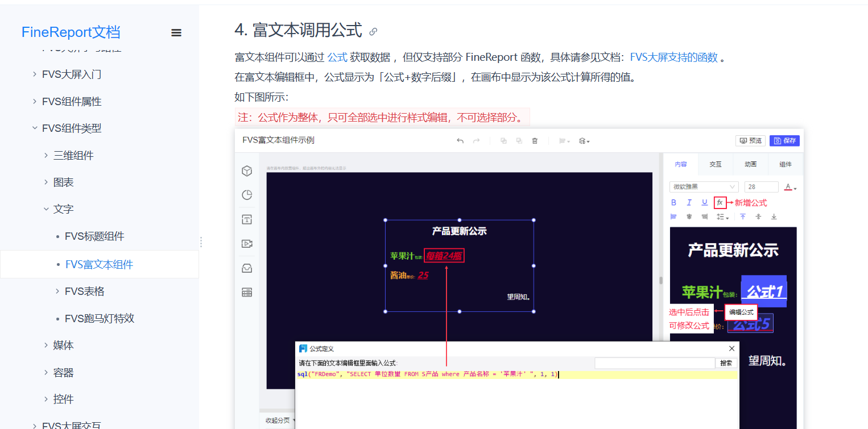The height and width of the screenshot is (429, 868).
Task: Click the send-backward layer icon
Action: 519,141
